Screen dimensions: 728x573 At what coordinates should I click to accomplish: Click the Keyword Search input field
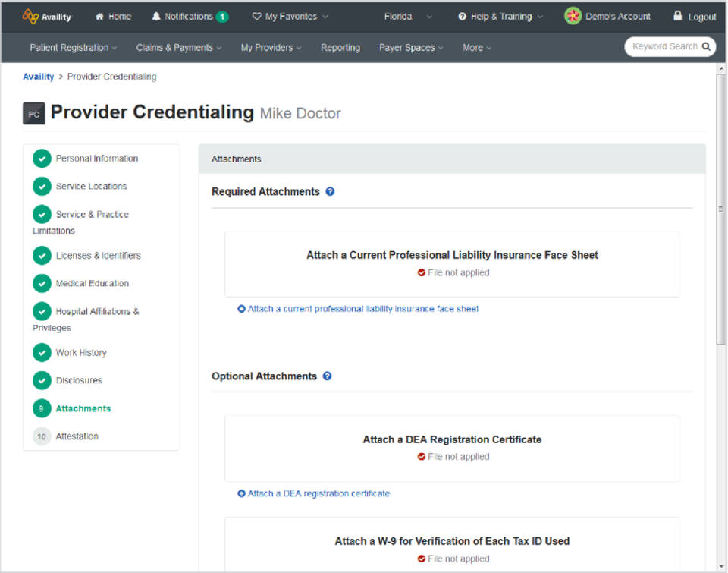(x=663, y=46)
